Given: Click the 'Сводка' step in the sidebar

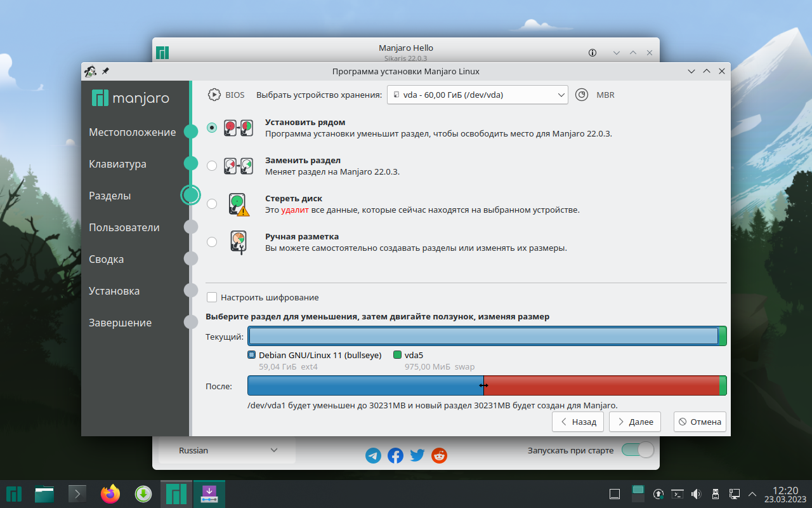Looking at the screenshot, I should [107, 259].
